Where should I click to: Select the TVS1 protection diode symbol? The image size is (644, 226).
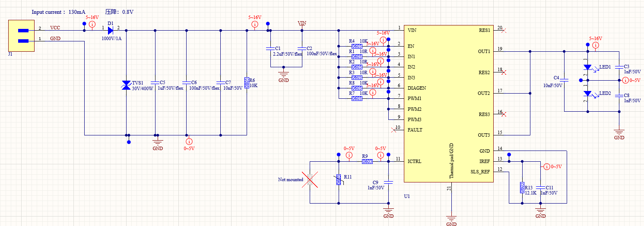click(126, 85)
